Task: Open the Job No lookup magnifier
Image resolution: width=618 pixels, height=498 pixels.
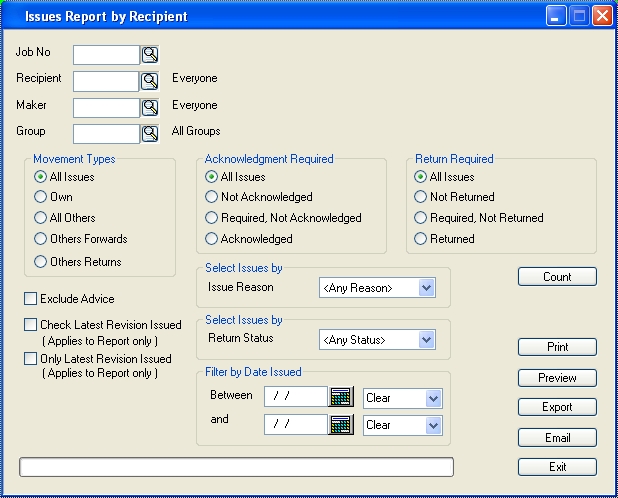Action: (150, 54)
